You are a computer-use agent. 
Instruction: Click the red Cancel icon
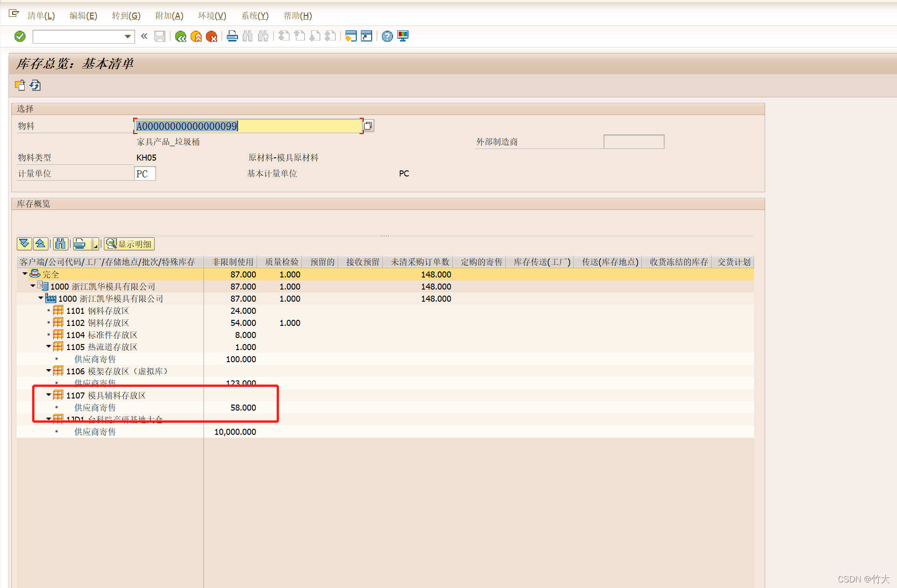click(x=211, y=36)
